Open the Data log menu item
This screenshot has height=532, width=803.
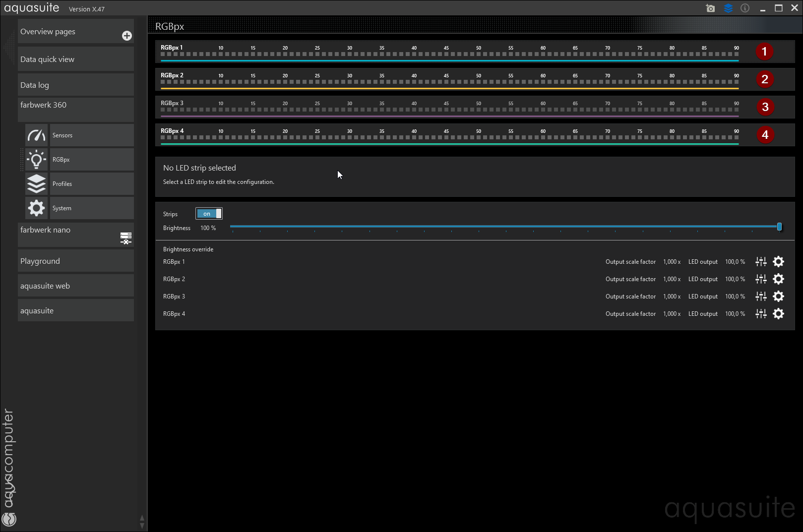point(75,85)
